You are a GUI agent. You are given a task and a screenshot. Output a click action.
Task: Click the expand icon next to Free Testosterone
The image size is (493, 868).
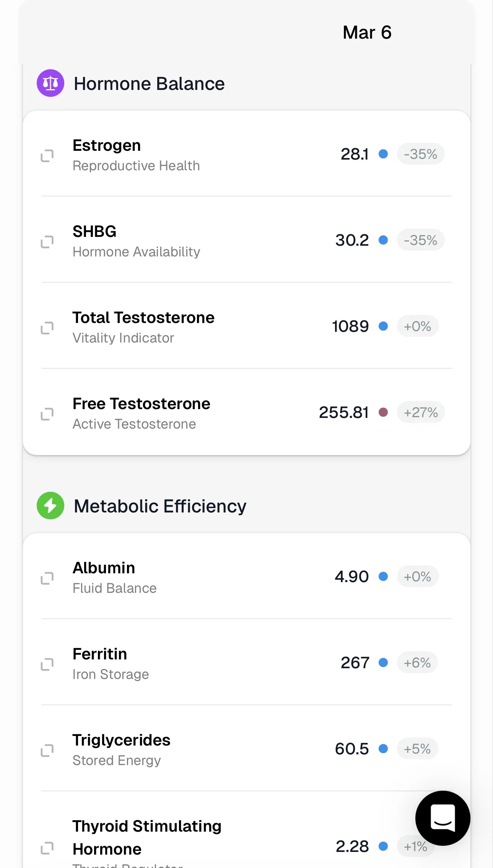47,414
